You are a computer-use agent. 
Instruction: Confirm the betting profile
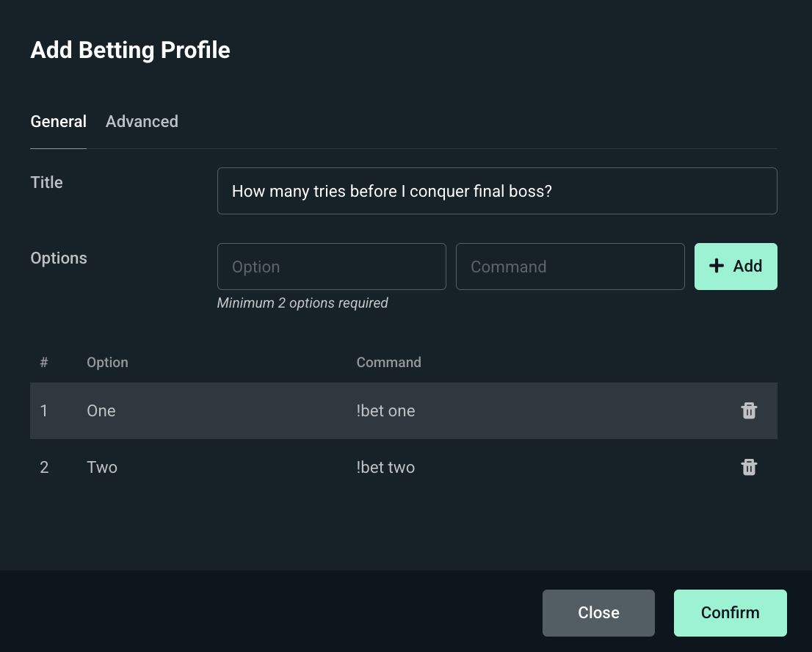[x=731, y=612]
